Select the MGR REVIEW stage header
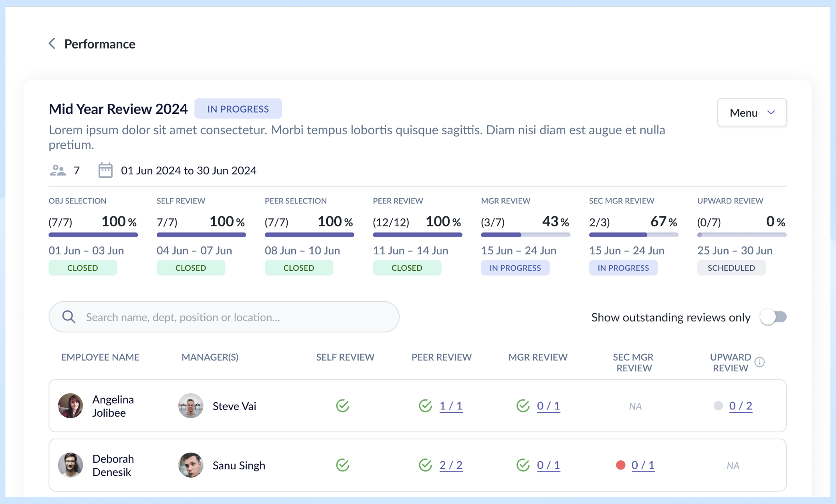The image size is (836, 504). (x=505, y=201)
